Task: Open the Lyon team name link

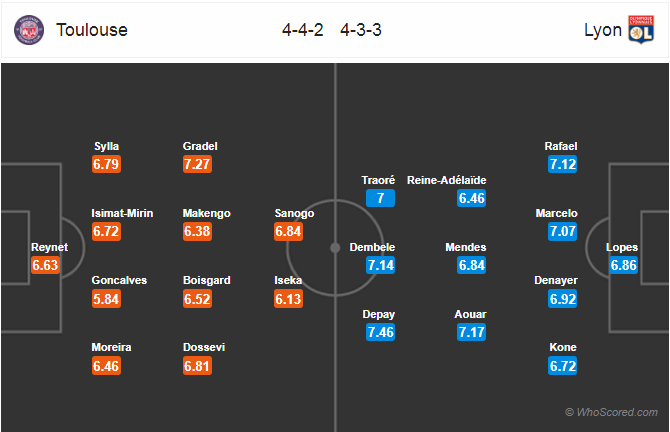Action: click(x=603, y=30)
